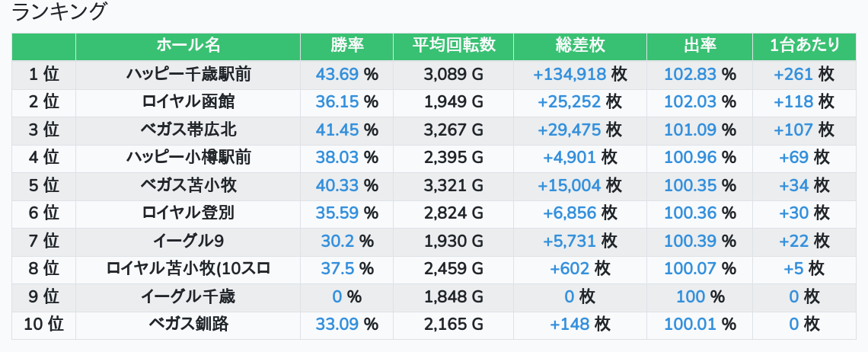
Task: Click the 出率 column header
Action: point(700,46)
